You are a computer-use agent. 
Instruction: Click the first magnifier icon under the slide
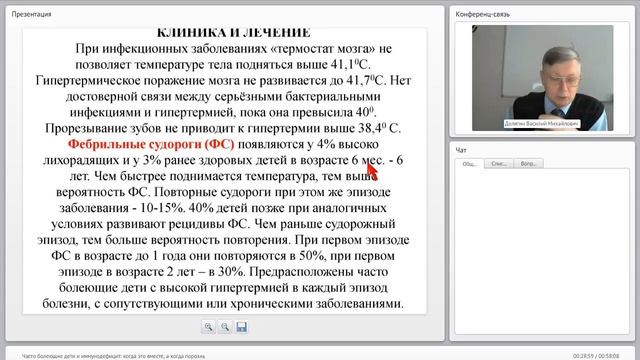209,327
